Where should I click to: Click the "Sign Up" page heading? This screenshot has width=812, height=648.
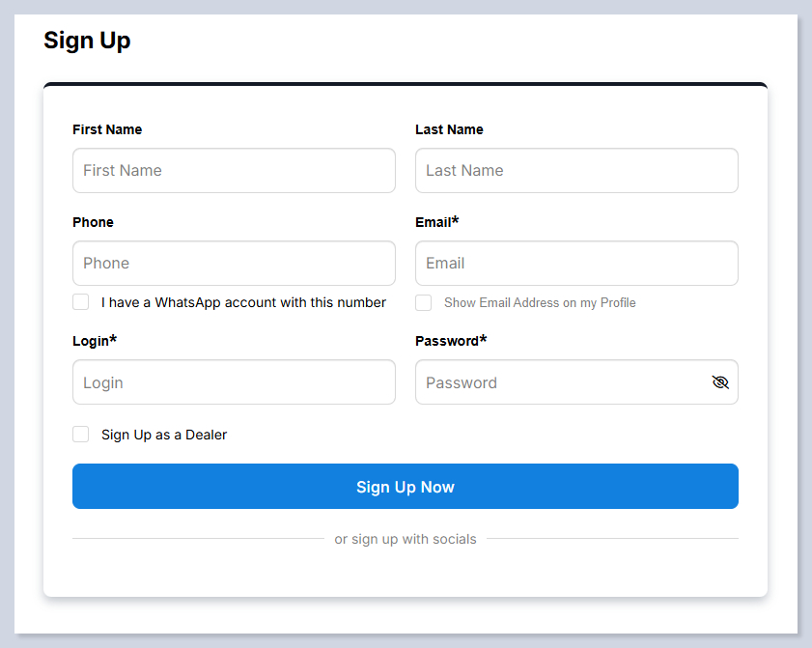coord(87,41)
